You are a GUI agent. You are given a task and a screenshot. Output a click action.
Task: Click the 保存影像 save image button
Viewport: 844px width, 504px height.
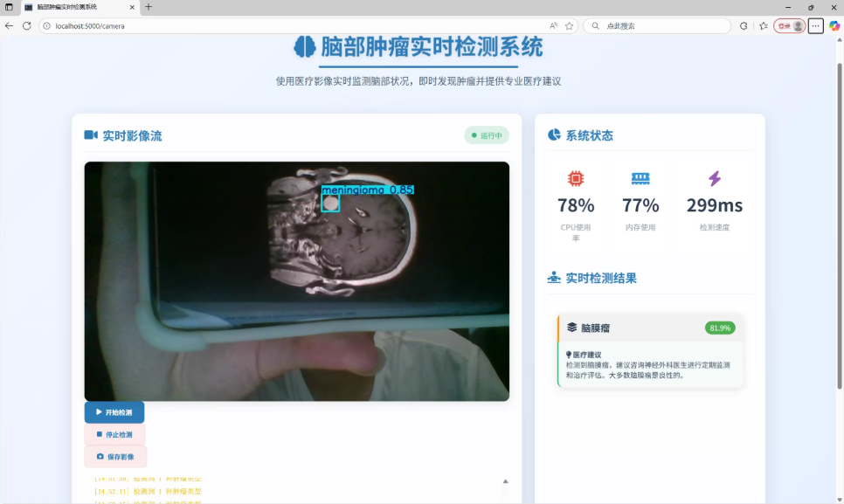[x=115, y=457]
